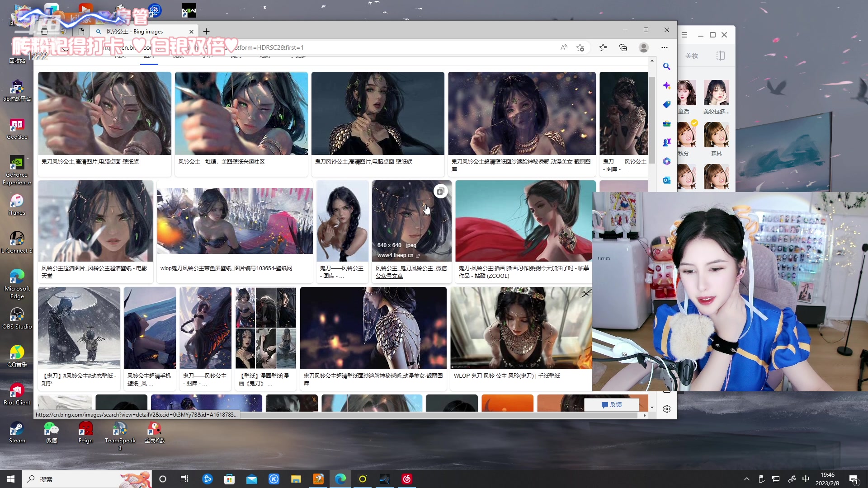Viewport: 868px width, 488px height.
Task: Open the red cape 风铃公主 ZCOOL image
Action: pos(525,221)
